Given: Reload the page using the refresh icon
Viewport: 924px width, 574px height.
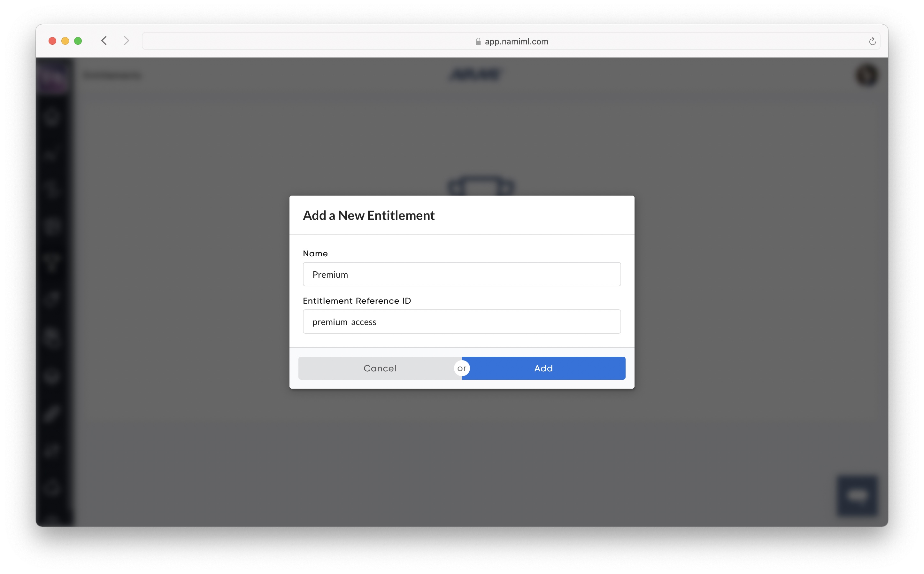Looking at the screenshot, I should point(872,41).
